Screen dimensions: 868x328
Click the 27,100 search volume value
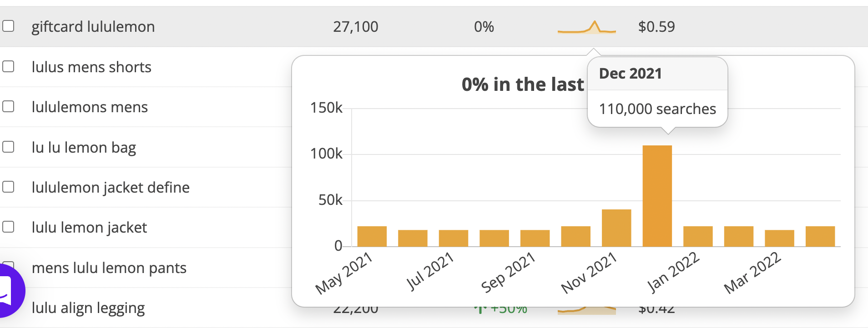[356, 26]
